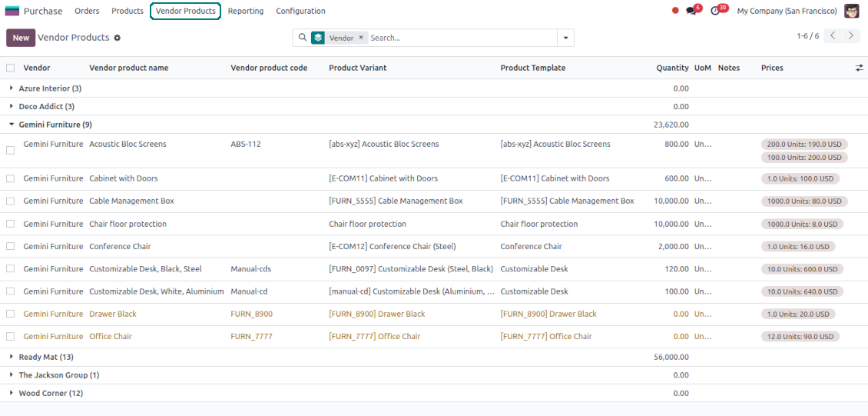Screen dimensions: 868x416
Task: Open the activities clock icon
Action: pos(715,11)
